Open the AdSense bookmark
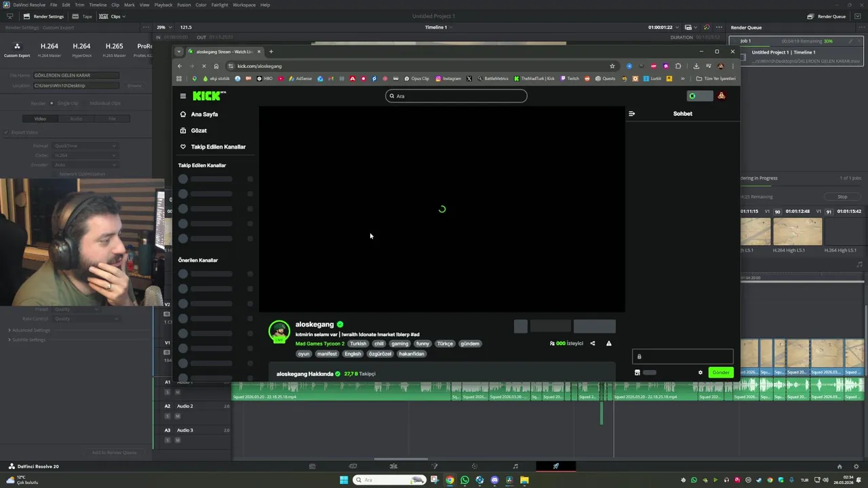The height and width of the screenshot is (488, 868). tap(300, 79)
